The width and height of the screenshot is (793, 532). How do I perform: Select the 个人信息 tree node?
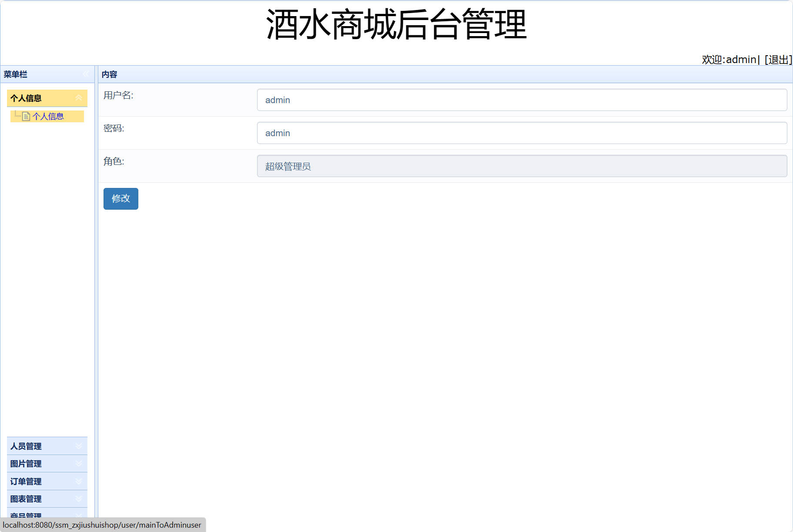click(48, 116)
